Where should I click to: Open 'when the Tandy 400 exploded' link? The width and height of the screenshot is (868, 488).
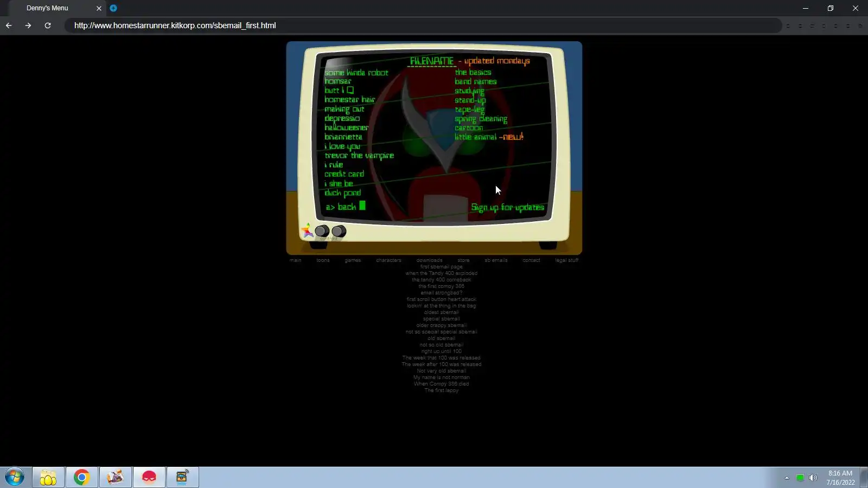tap(442, 273)
